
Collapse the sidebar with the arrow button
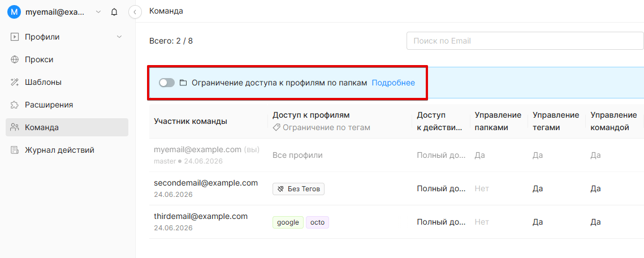coord(135,12)
